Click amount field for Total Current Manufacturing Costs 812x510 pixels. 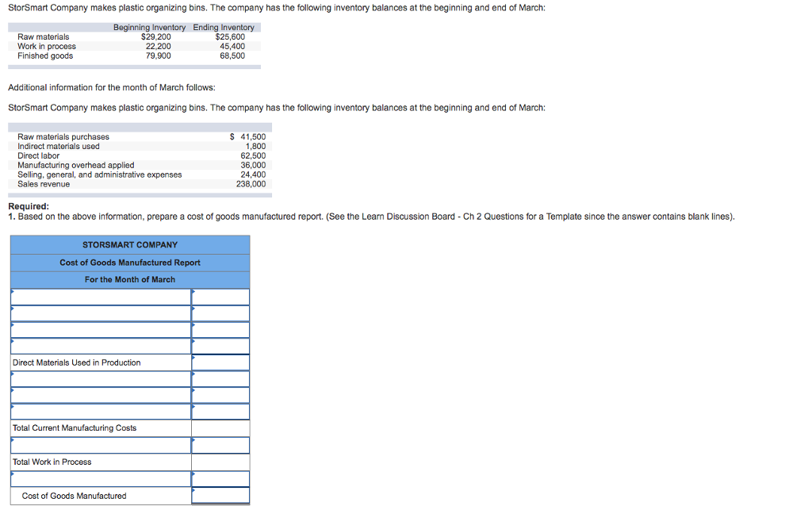(x=220, y=428)
